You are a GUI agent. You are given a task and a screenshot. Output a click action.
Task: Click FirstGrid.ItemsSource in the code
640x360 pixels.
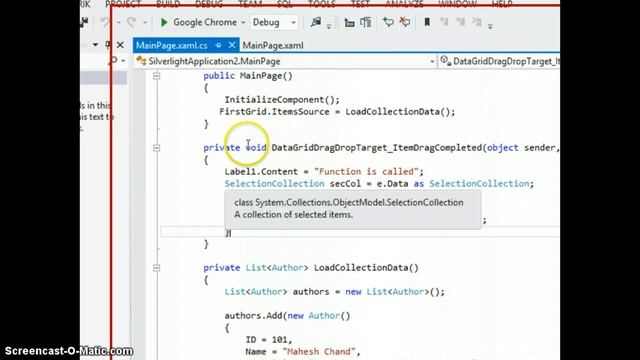274,111
